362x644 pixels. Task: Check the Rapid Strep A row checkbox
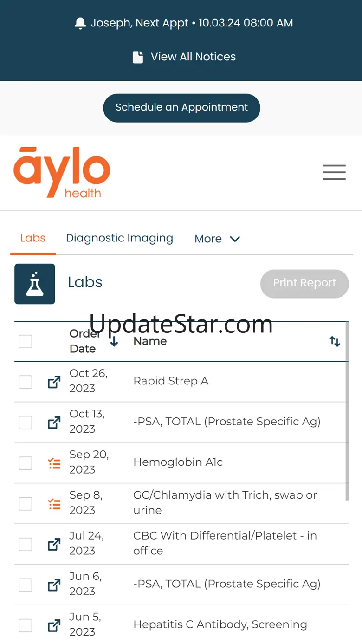[26, 382]
